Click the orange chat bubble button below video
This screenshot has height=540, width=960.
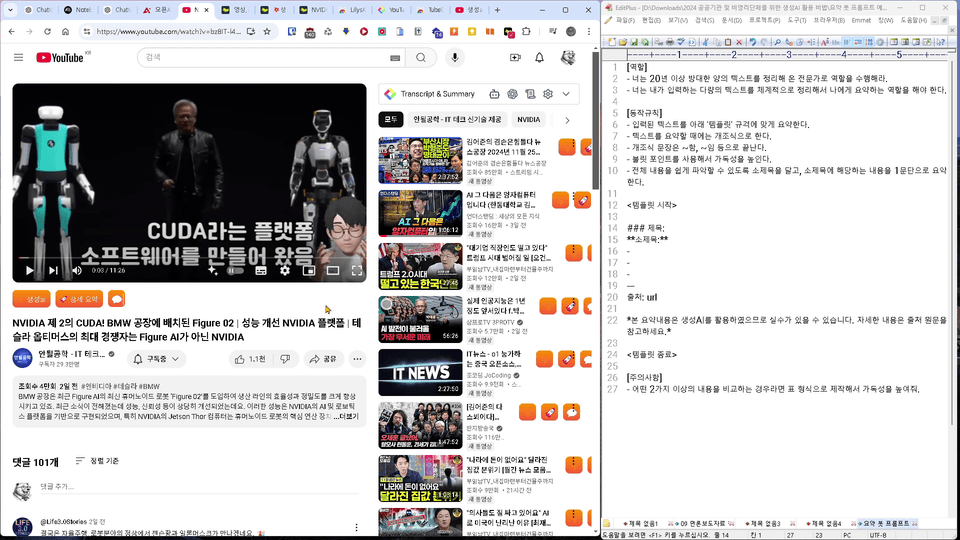(116, 299)
